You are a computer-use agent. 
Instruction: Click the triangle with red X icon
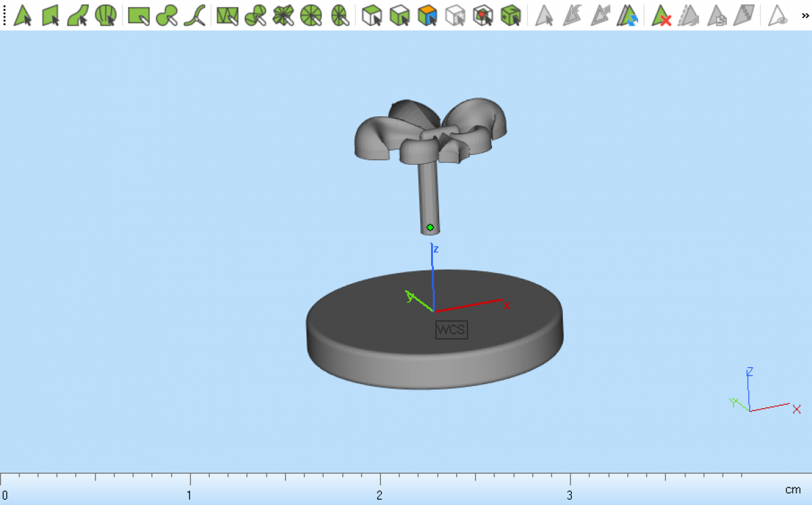(661, 15)
